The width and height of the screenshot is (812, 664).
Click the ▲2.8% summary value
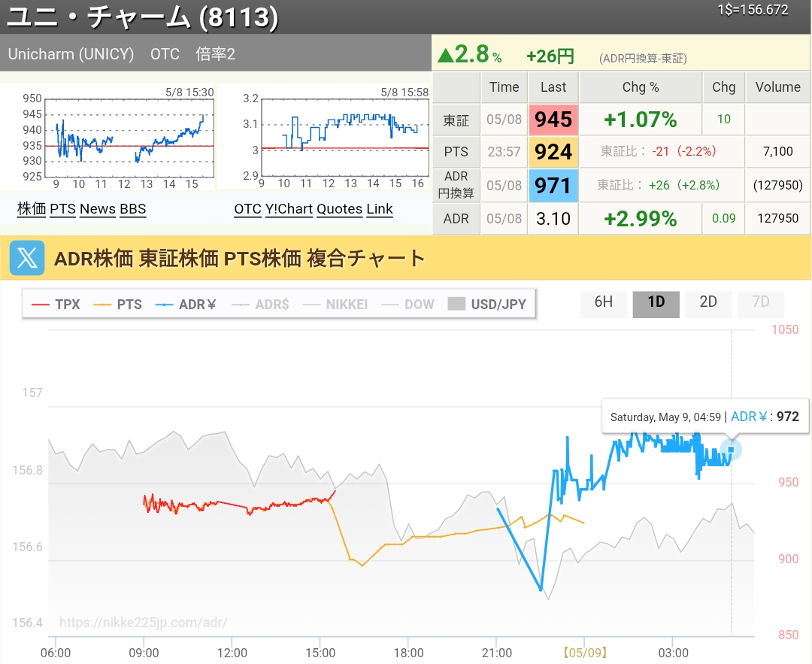coord(470,54)
